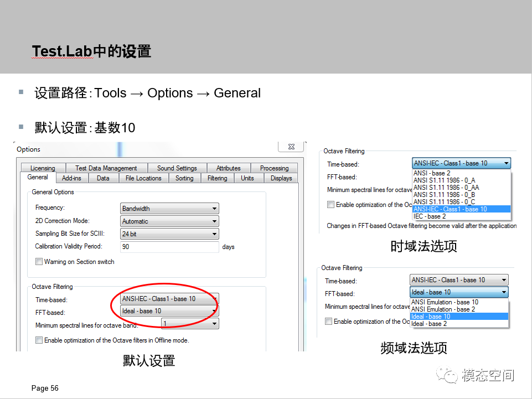Toggle Enable optimization checkbox in top-right panel
The height and width of the screenshot is (399, 532).
[330, 204]
